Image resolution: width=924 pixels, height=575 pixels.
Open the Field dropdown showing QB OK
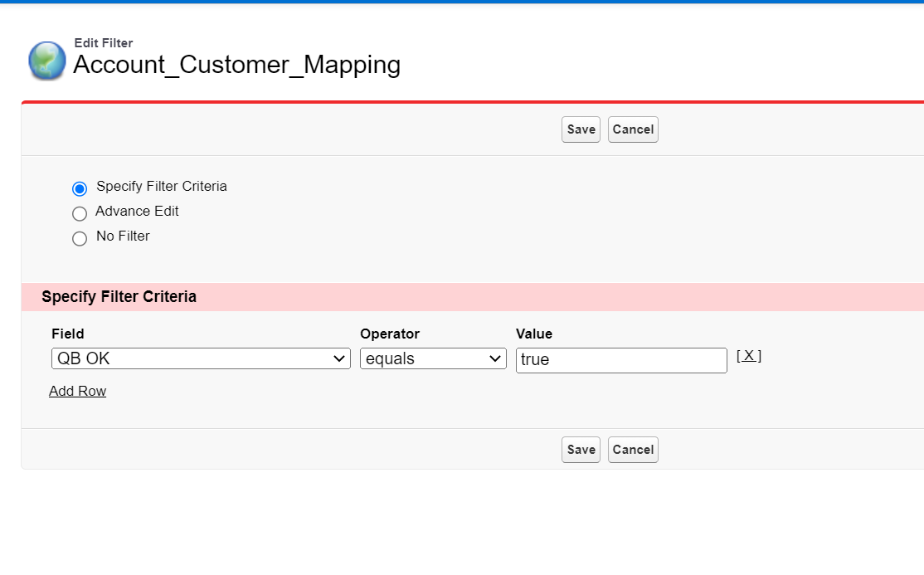tap(201, 359)
